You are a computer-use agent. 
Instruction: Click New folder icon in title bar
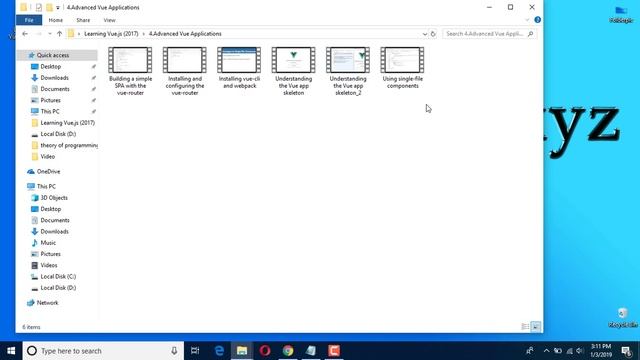[49, 7]
